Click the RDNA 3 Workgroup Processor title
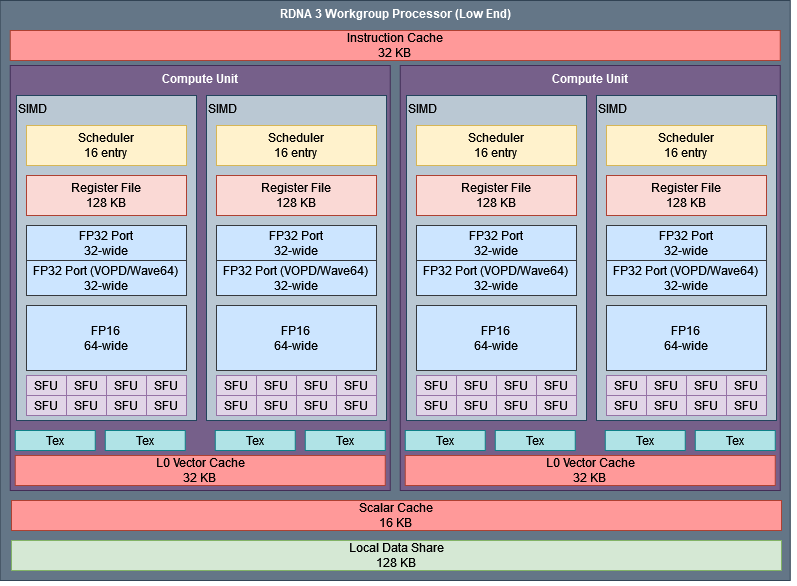The height and width of the screenshot is (586, 797). point(395,14)
